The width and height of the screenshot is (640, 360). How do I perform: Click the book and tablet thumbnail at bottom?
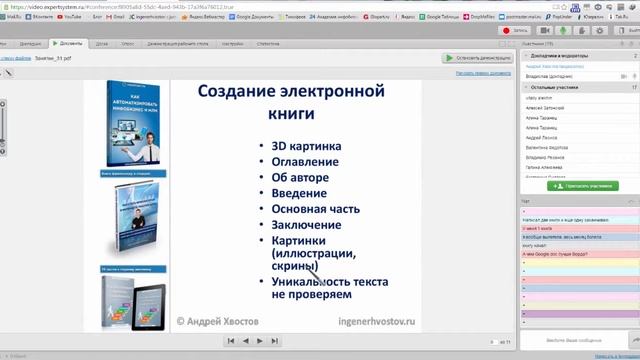133,303
